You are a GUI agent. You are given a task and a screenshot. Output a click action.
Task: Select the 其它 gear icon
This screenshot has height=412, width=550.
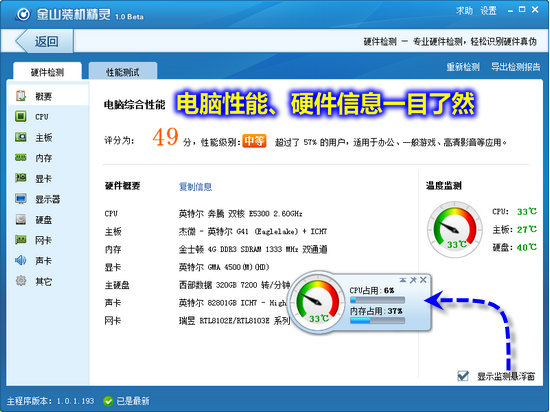tap(21, 281)
